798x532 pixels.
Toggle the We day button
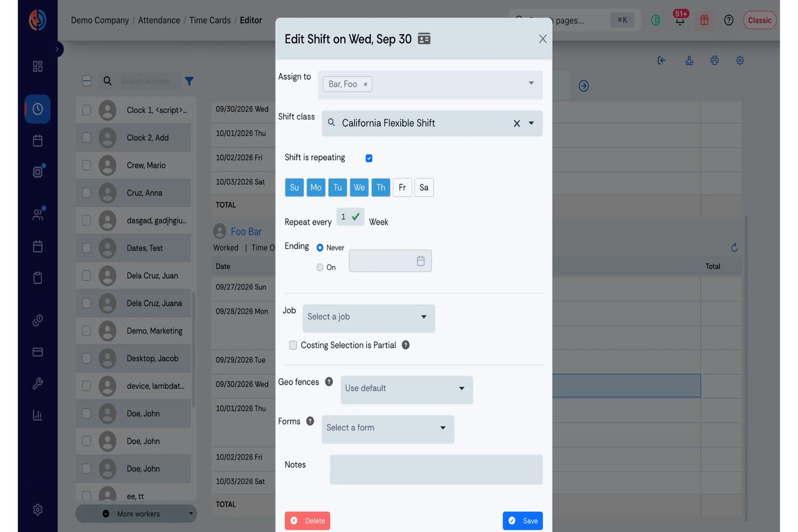[x=359, y=187]
